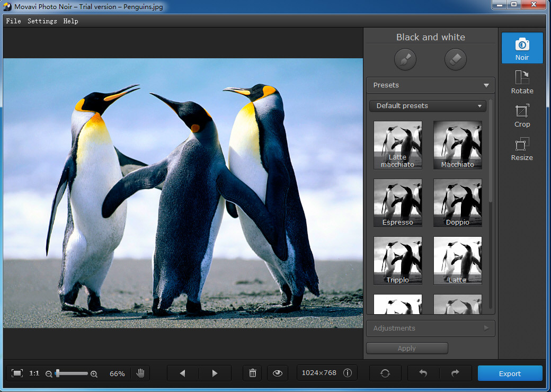Apply the Espresso preset thumbnail
The image size is (551, 392).
[x=397, y=203]
